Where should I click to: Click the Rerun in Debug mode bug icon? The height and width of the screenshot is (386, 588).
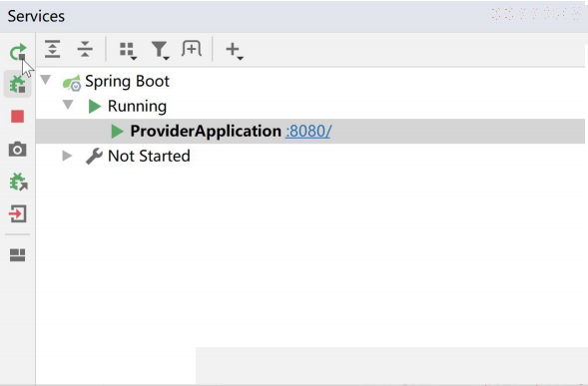[x=18, y=84]
